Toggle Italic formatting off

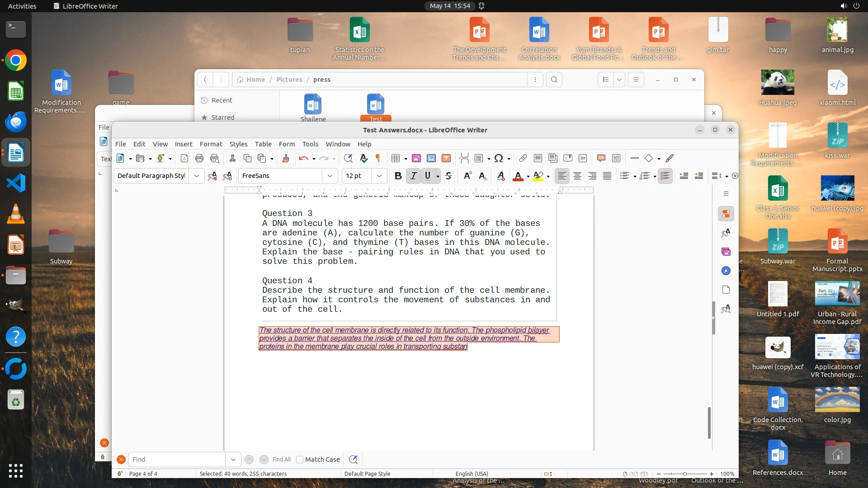(413, 176)
